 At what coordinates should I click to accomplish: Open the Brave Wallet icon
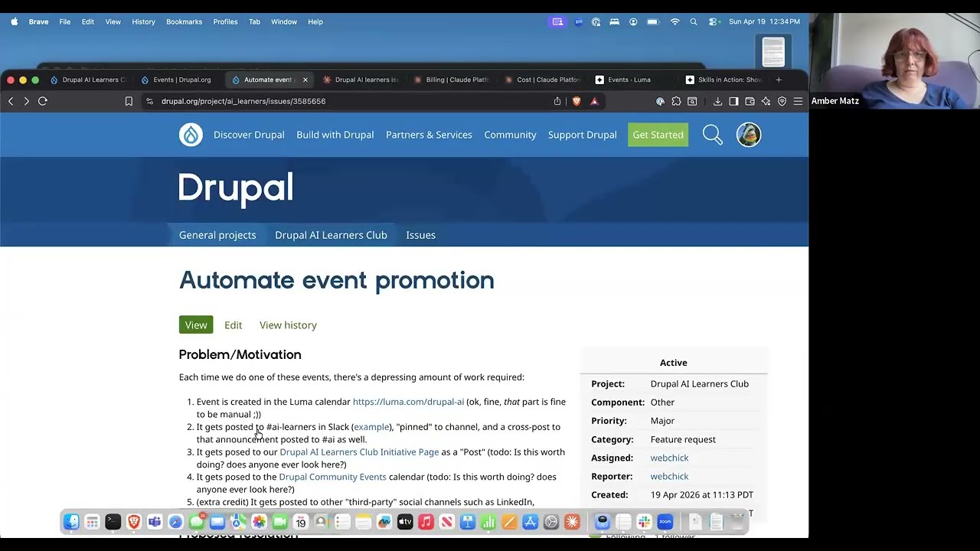[x=750, y=101]
